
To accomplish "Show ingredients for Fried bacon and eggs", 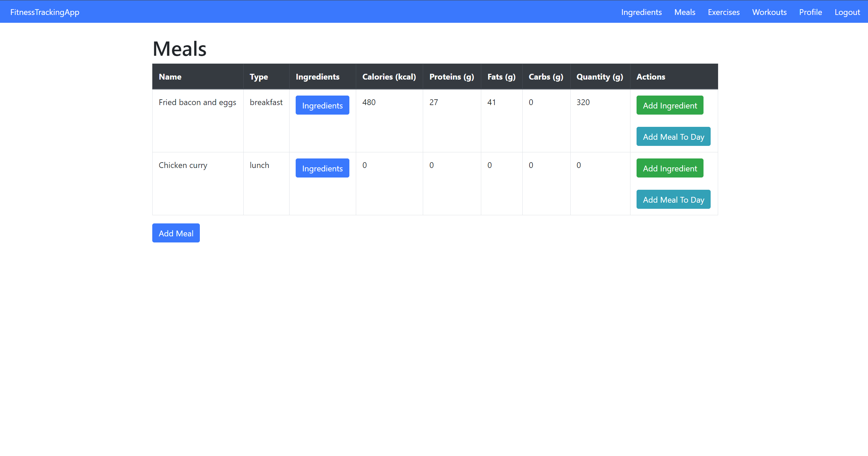I will 322,105.
